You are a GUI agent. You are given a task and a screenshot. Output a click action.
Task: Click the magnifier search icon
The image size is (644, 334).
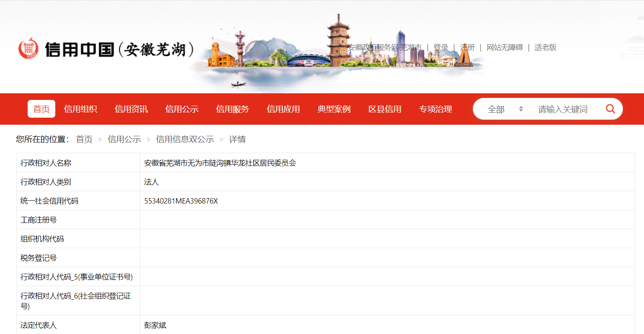(x=610, y=109)
